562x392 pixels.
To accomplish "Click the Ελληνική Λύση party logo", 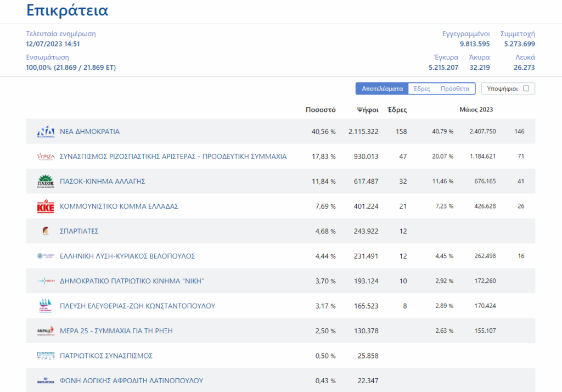I will pos(45,256).
